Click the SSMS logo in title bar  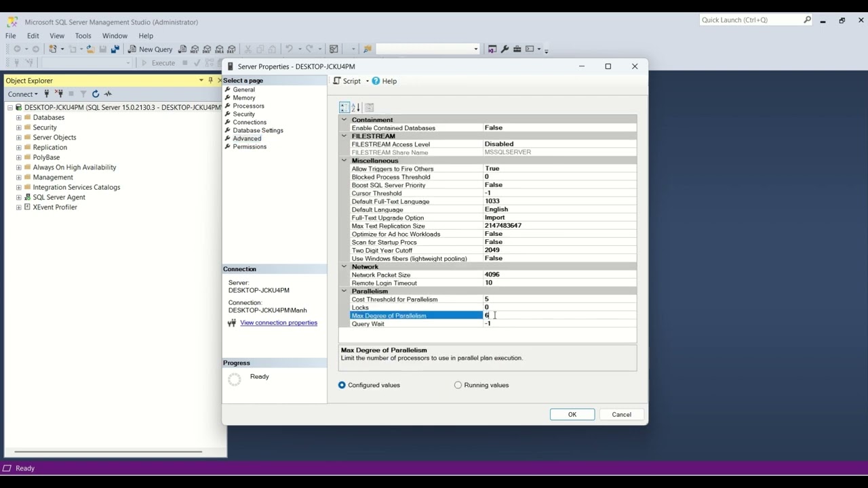tap(12, 22)
